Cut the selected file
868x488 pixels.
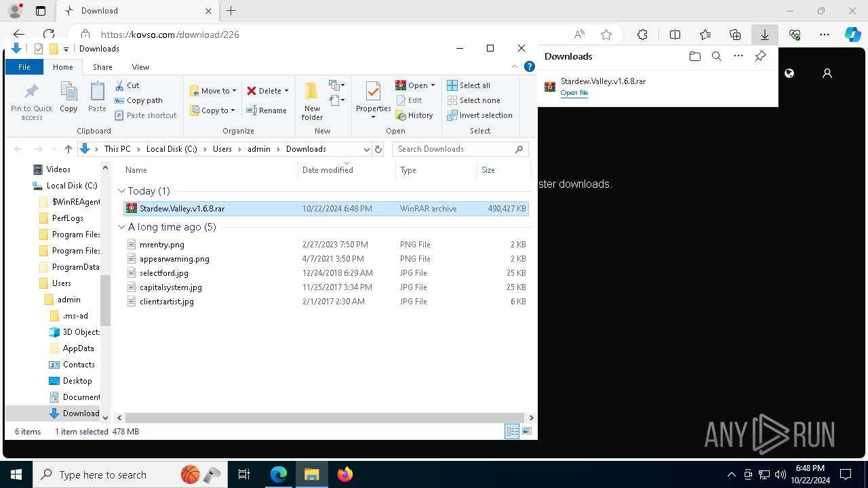coord(127,85)
